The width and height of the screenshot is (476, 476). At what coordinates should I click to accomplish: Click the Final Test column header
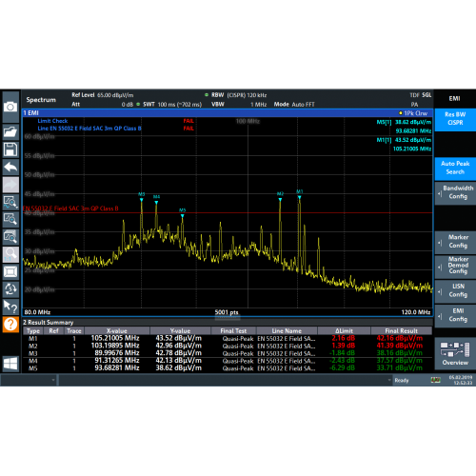pyautogui.click(x=233, y=330)
